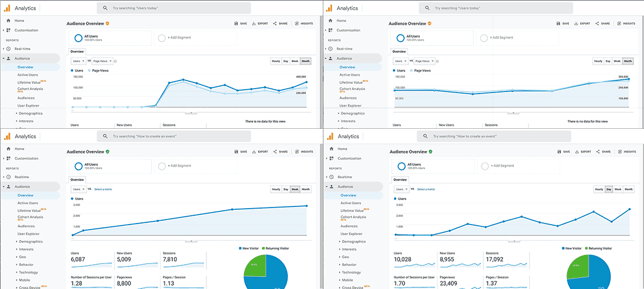644x289 pixels.
Task: Click 'Select a metric' link in bottom-left panel
Action: pyautogui.click(x=103, y=189)
